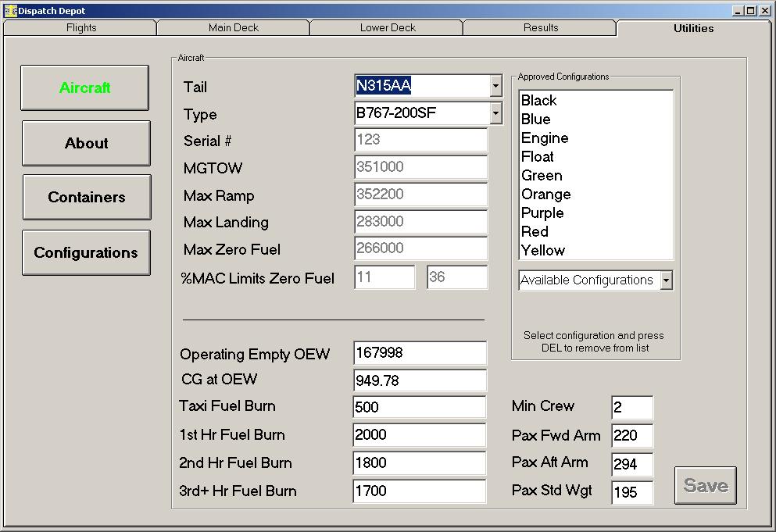Select Green in Approved Configurations

click(x=595, y=176)
